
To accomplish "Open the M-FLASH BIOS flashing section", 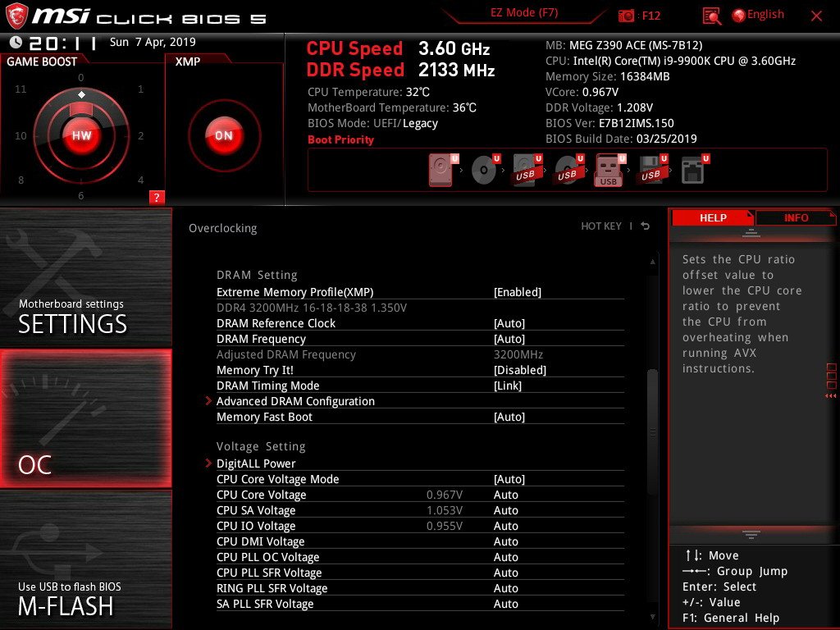I will [85, 559].
